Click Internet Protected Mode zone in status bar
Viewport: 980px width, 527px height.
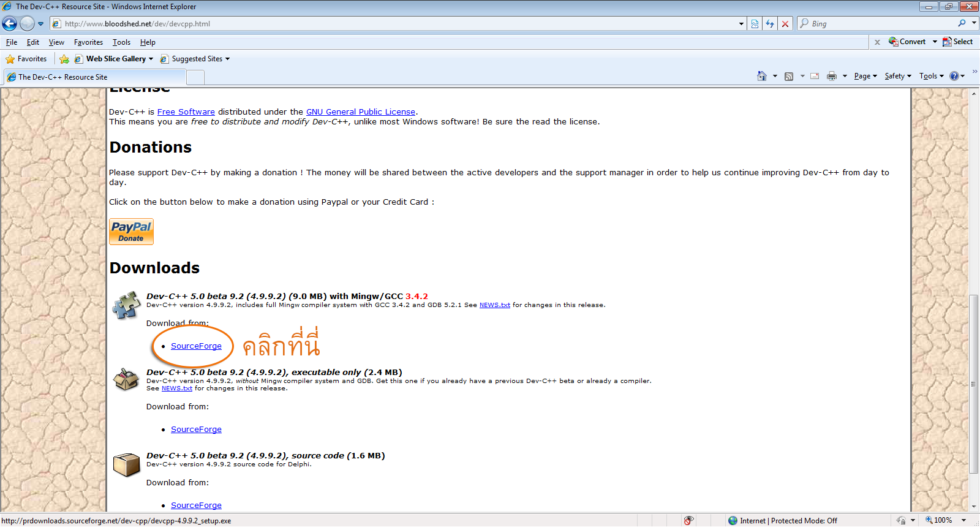pyautogui.click(x=783, y=520)
